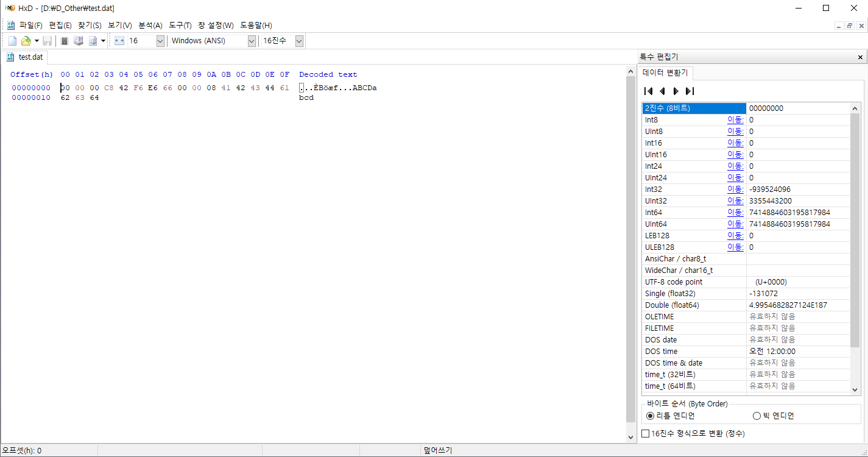868x457 pixels.
Task: Expand the recent files arrow next to Open
Action: coord(37,41)
